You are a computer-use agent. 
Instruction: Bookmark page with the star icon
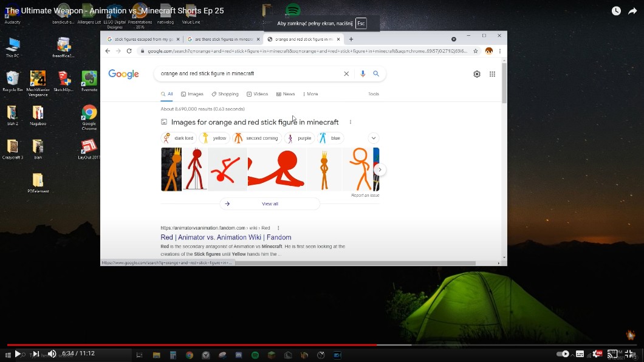(475, 51)
